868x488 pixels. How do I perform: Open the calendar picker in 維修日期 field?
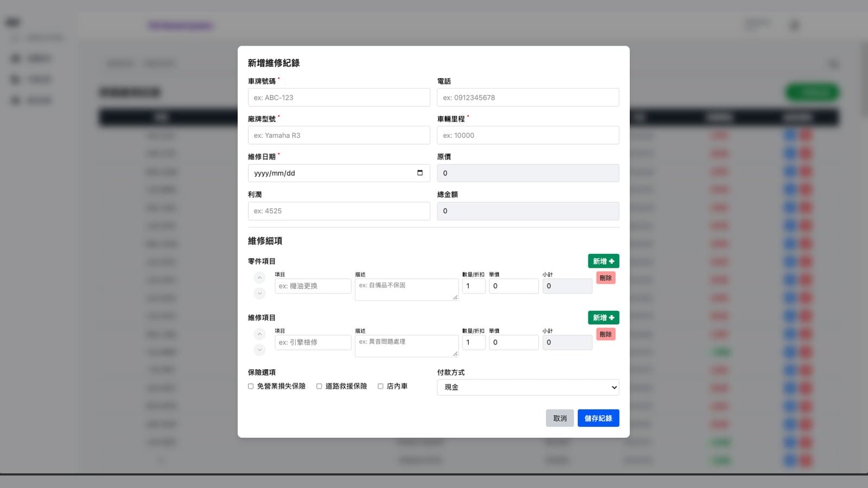pos(420,173)
